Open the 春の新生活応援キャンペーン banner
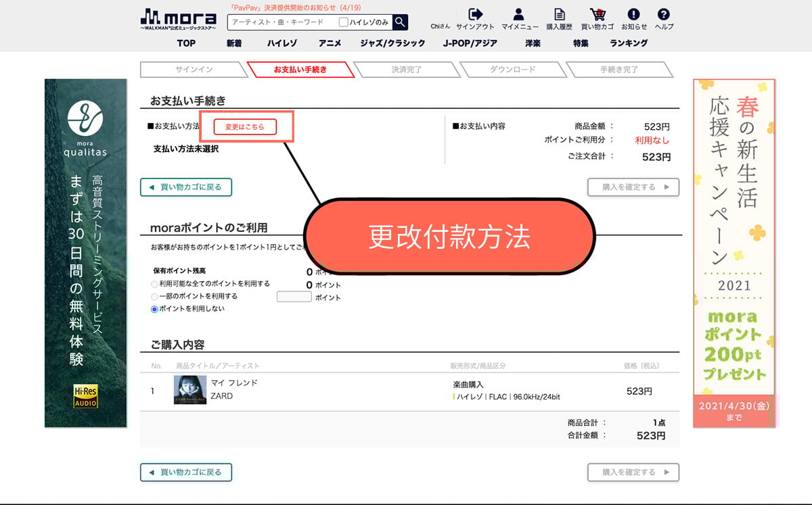Screen dimensions: 812x505 tap(734, 253)
